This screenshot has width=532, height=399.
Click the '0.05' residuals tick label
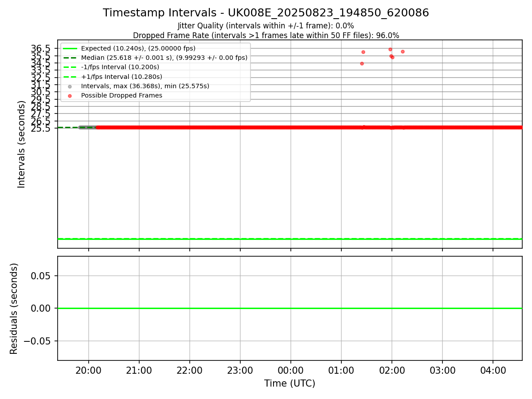point(41,276)
